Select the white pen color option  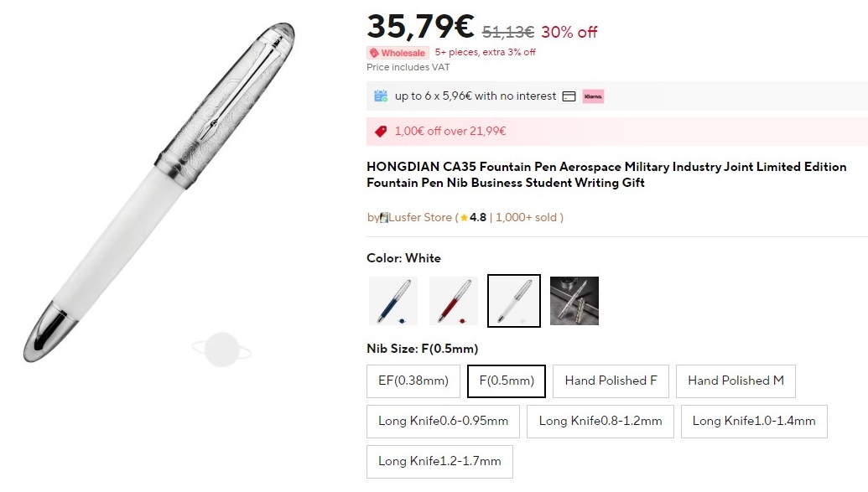point(514,301)
